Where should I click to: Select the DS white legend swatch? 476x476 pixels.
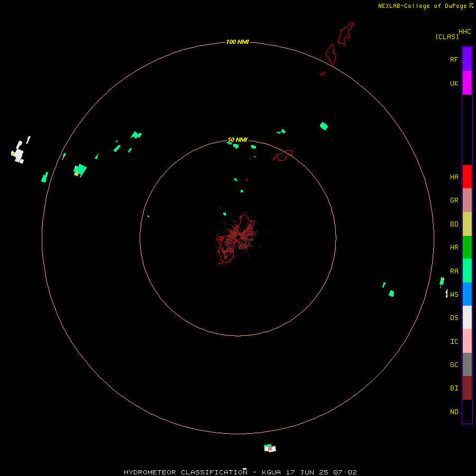467,317
